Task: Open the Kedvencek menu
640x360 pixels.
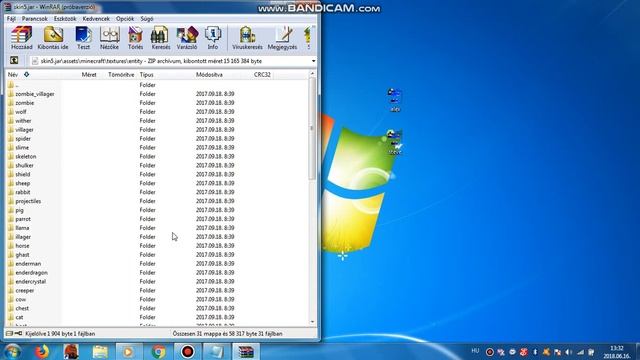Action: pyautogui.click(x=96, y=19)
